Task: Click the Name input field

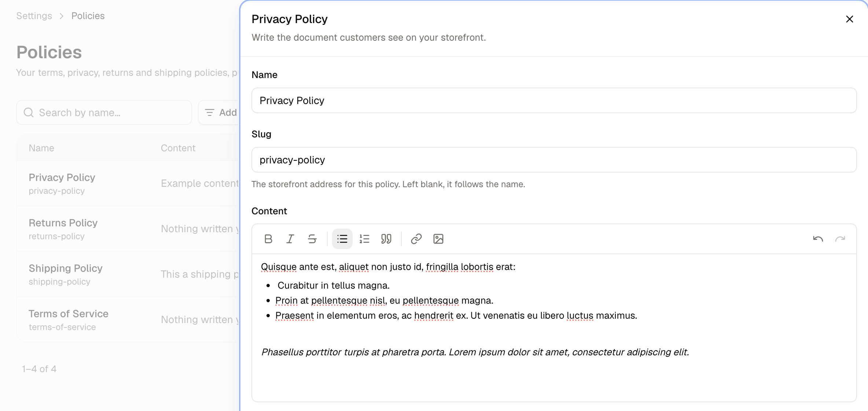Action: pos(554,100)
